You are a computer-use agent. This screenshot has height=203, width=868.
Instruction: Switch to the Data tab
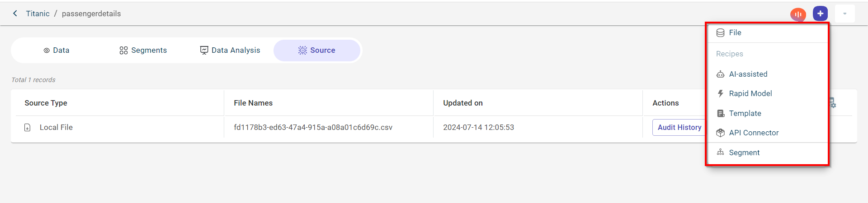click(57, 50)
